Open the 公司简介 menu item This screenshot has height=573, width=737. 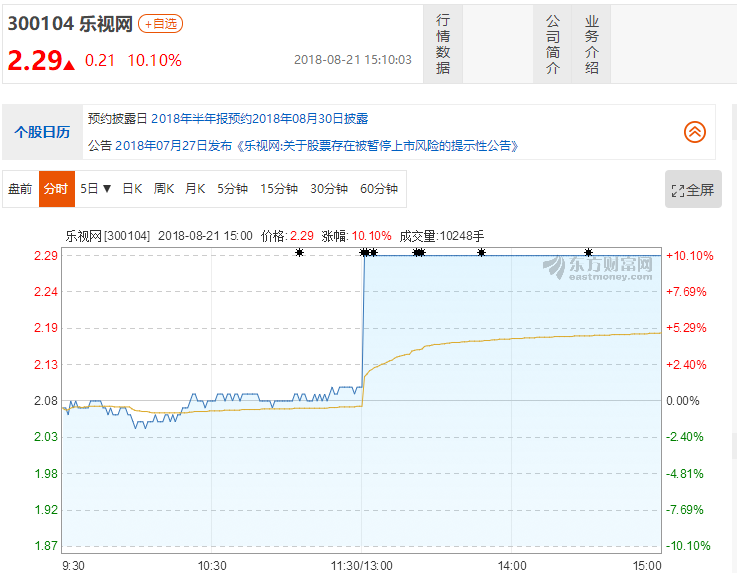[x=553, y=45]
